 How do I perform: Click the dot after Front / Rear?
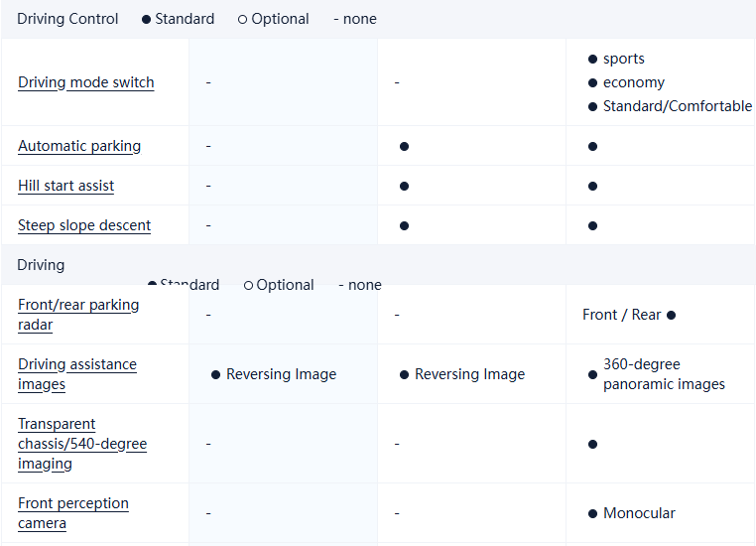click(x=672, y=316)
